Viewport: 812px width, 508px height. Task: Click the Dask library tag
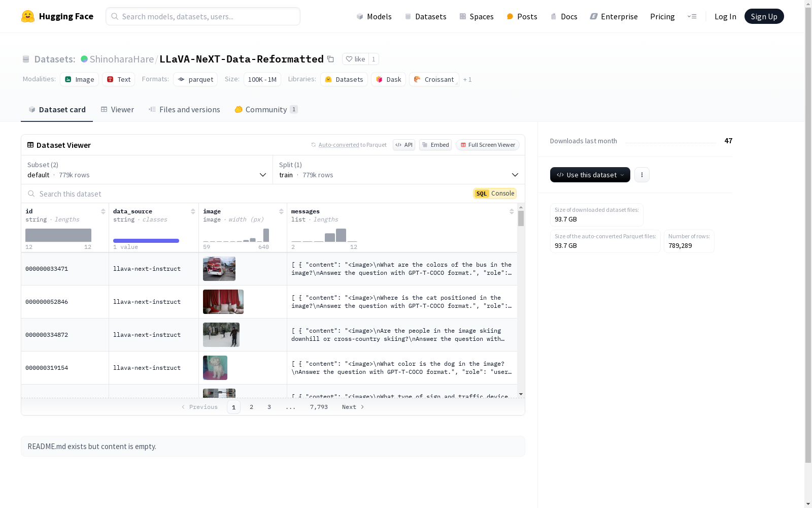coord(389,79)
